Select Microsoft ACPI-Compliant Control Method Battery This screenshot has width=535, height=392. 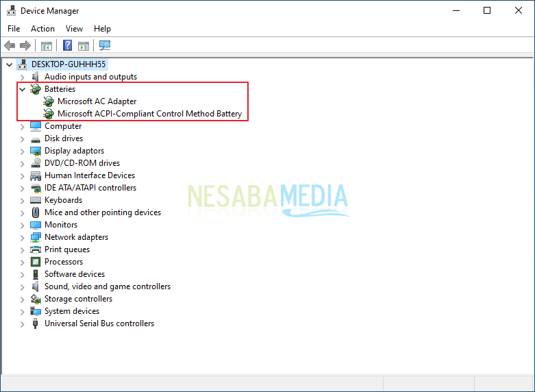click(149, 114)
